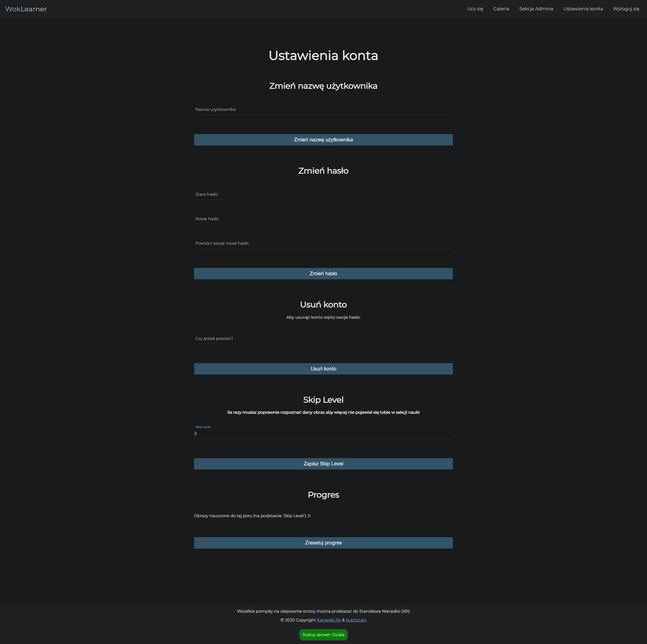
Task: Click the Skip Level value field
Action: pyautogui.click(x=323, y=433)
